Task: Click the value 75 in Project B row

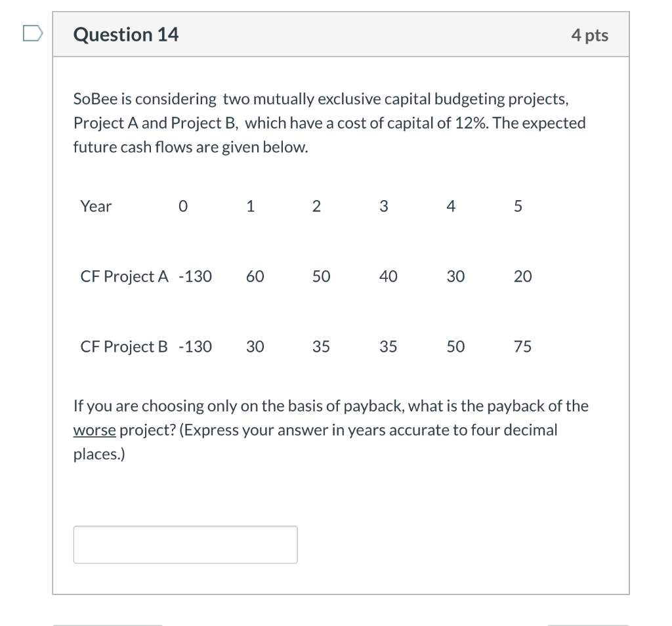Action: [522, 346]
